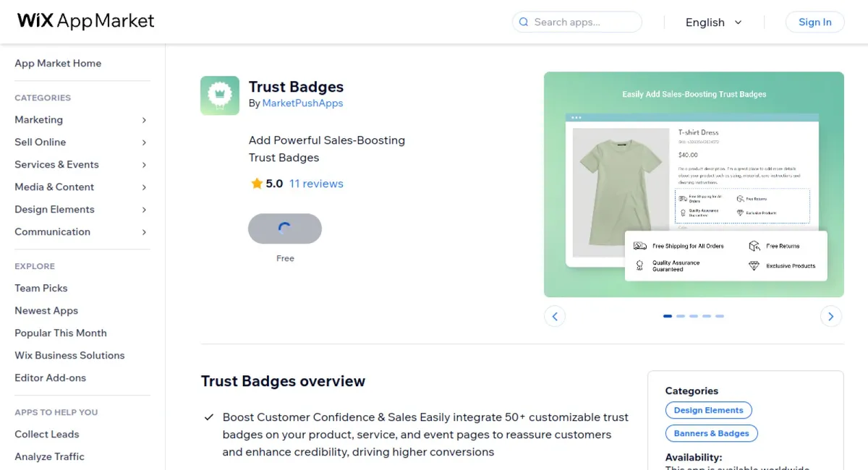Open the Wix App Market logo
Image resolution: width=868 pixels, height=470 pixels.
(86, 21)
